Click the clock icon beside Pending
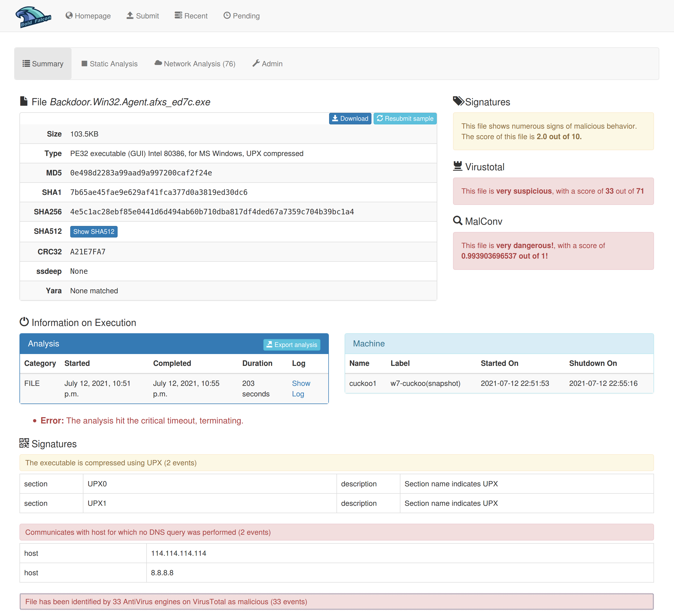The width and height of the screenshot is (674, 616). (227, 15)
